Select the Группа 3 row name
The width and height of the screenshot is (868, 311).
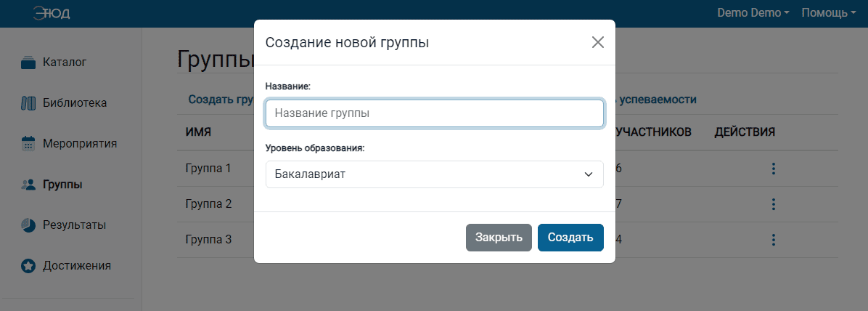[x=208, y=240]
